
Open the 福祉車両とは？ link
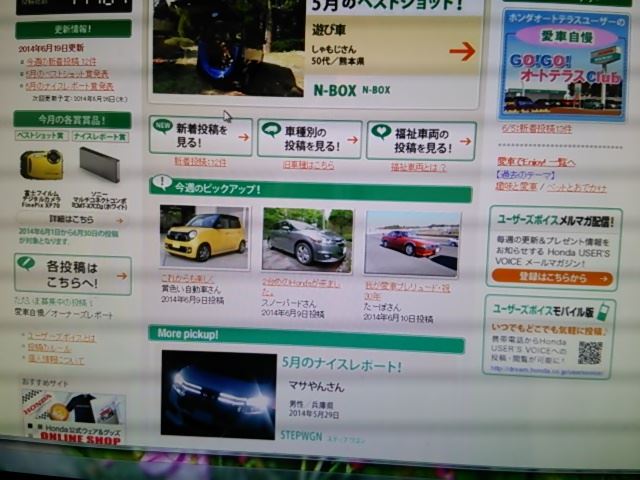418,167
